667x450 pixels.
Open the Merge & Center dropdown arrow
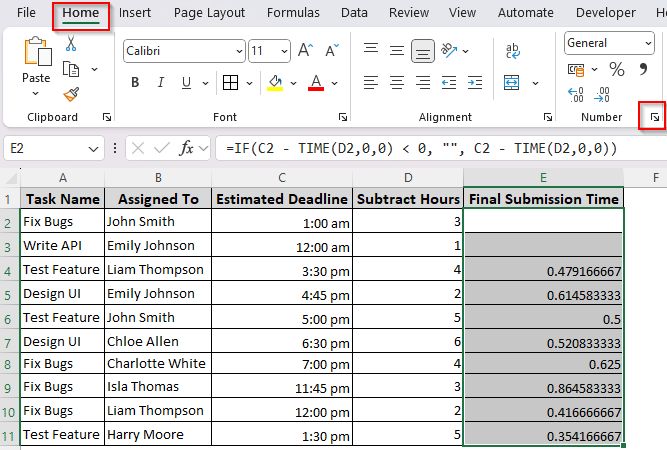pyautogui.click(x=535, y=83)
